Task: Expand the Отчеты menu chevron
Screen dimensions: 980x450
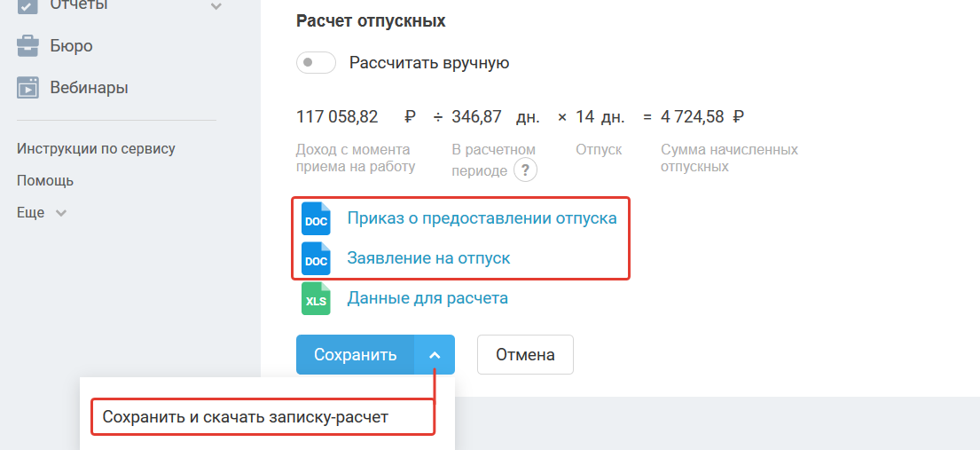Action: pyautogui.click(x=216, y=6)
